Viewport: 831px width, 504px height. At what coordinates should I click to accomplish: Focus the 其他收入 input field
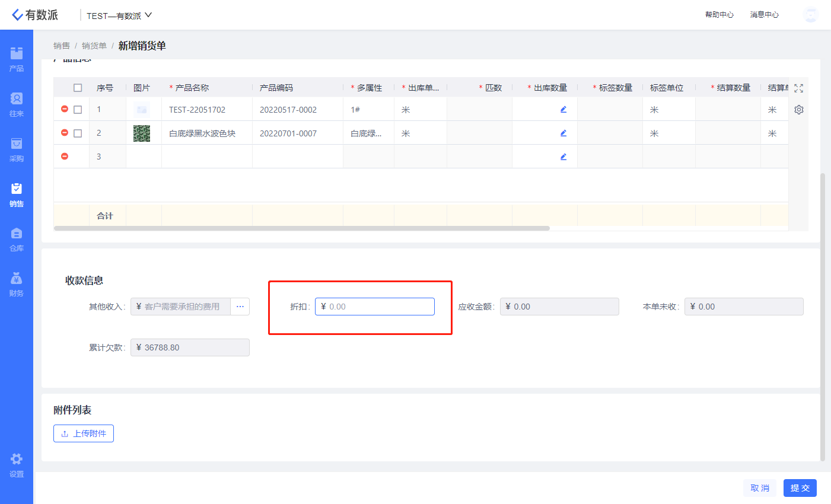(x=180, y=307)
